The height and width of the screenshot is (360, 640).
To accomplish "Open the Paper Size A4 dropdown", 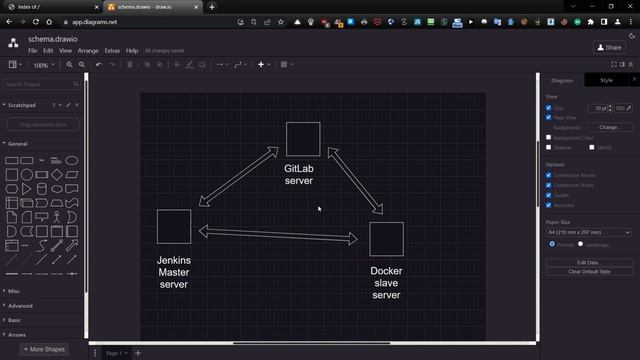I will pos(589,232).
